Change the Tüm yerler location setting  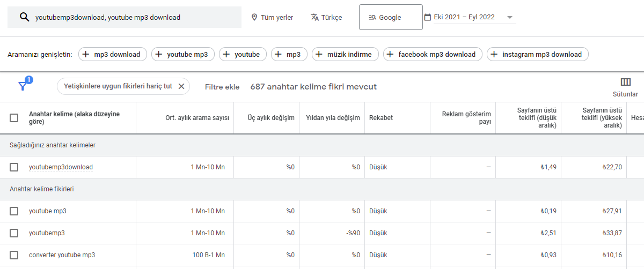click(x=272, y=17)
